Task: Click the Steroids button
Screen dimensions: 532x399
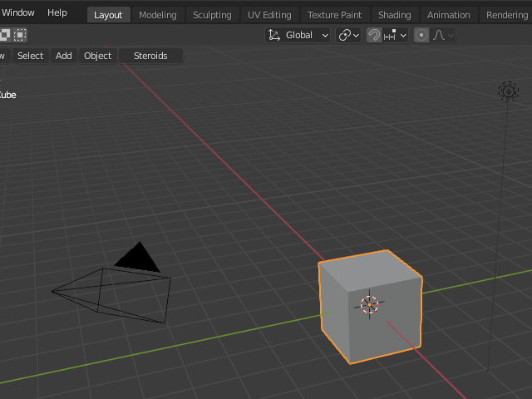Action: coord(150,56)
